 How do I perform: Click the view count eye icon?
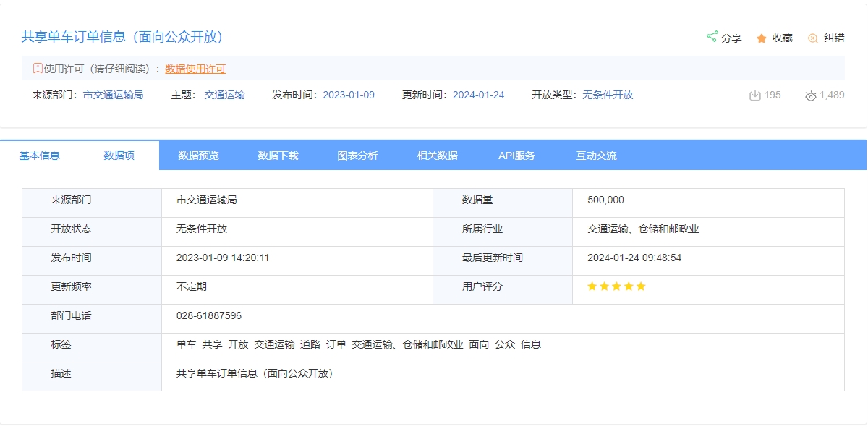coord(810,95)
